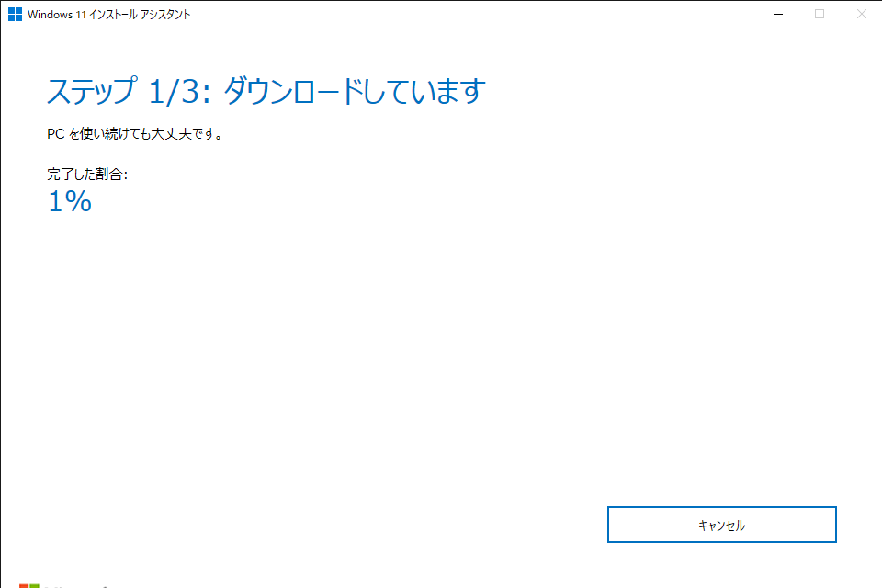Click the green square of Microsoft logo
This screenshot has width=882, height=588.
(x=36, y=584)
